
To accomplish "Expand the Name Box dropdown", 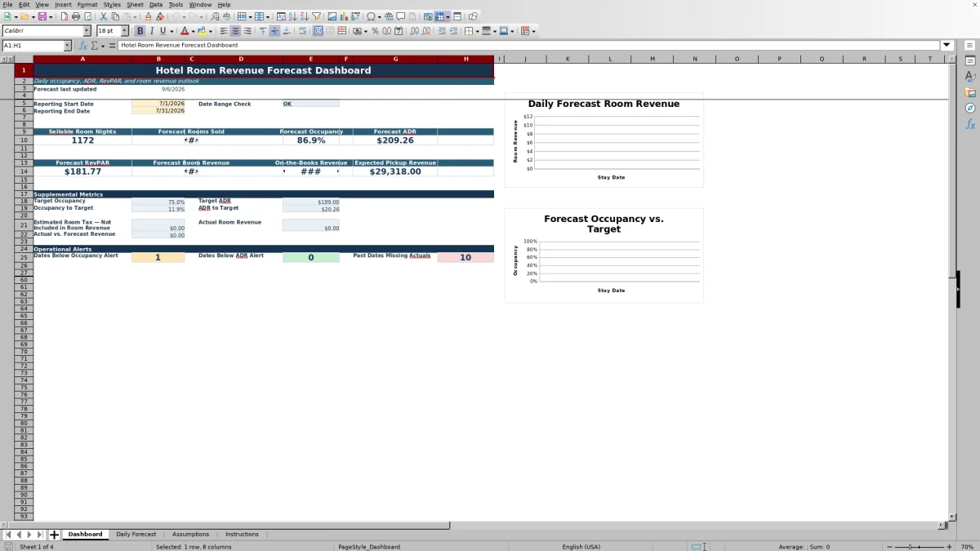I will click(x=67, y=46).
